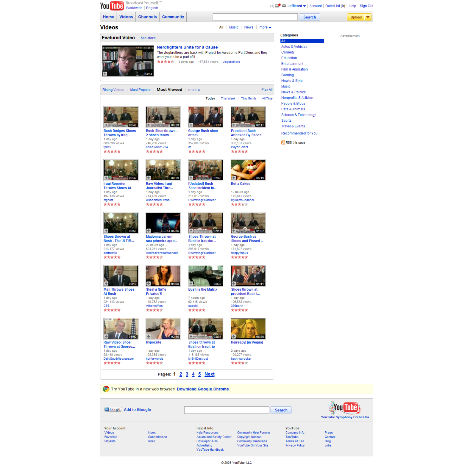The width and height of the screenshot is (473, 476).
Task: Add featured Nerdfighters video to QuickList
Action: (x=105, y=74)
